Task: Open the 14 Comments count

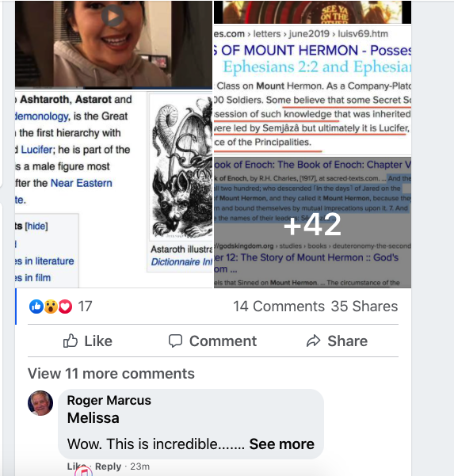Action: (x=279, y=307)
